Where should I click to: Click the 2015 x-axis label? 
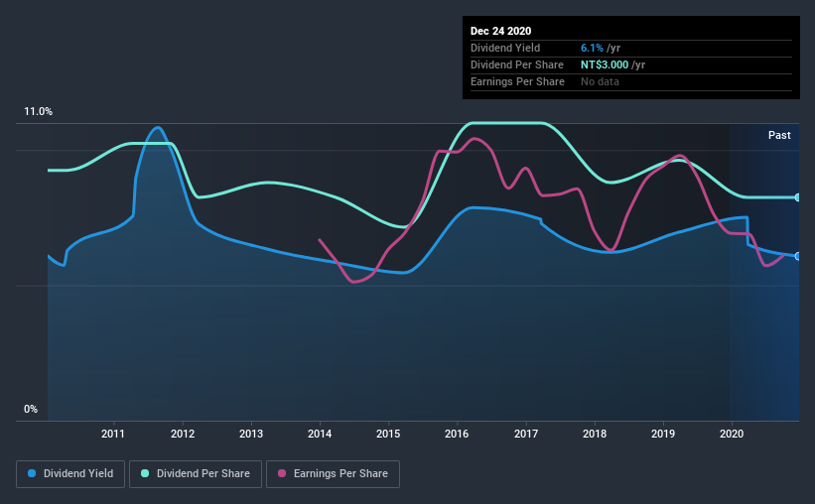pos(388,434)
